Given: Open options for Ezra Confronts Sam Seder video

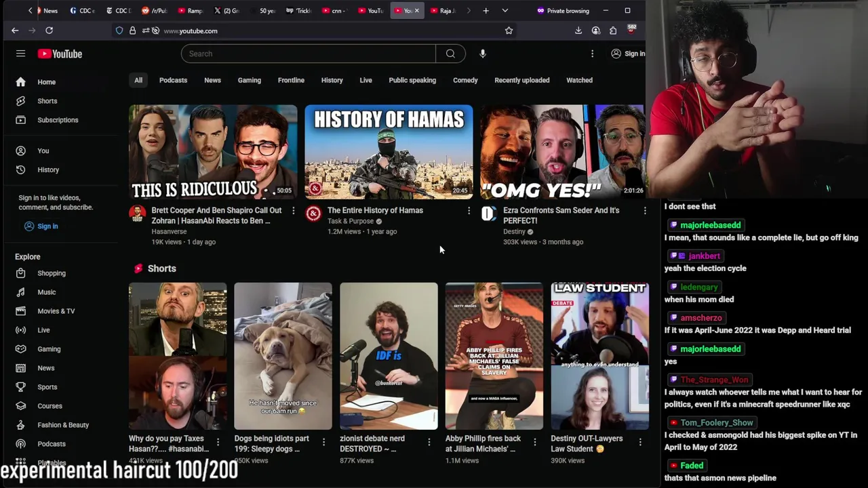Looking at the screenshot, I should tap(645, 211).
